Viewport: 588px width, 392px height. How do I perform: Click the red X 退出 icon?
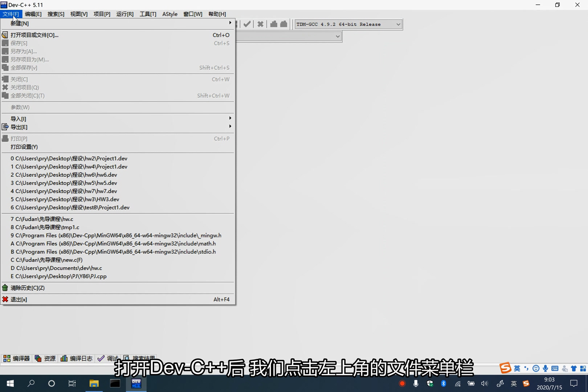[x=5, y=299]
